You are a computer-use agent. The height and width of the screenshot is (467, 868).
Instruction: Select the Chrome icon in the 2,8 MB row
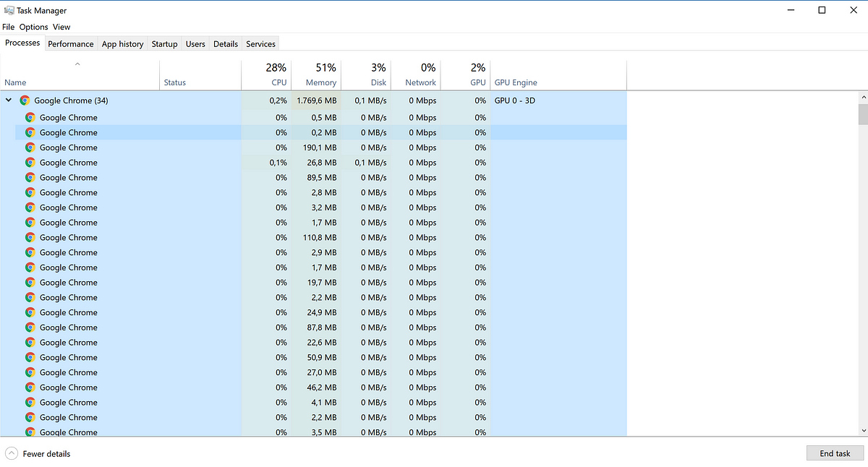(30, 192)
